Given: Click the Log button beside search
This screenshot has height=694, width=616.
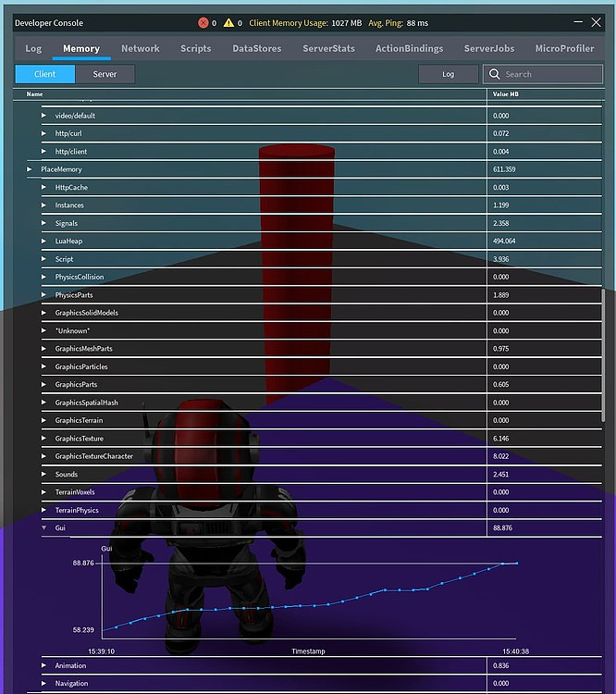Looking at the screenshot, I should tap(449, 74).
